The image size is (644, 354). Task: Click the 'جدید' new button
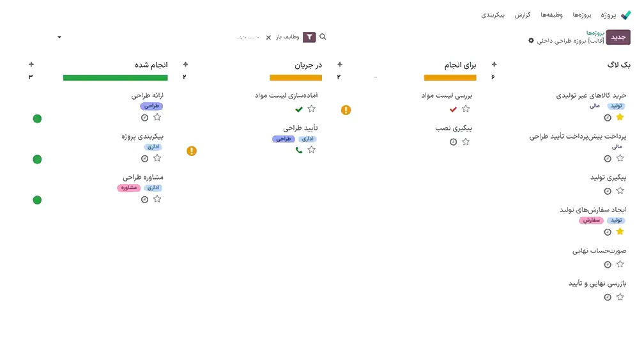click(x=618, y=37)
